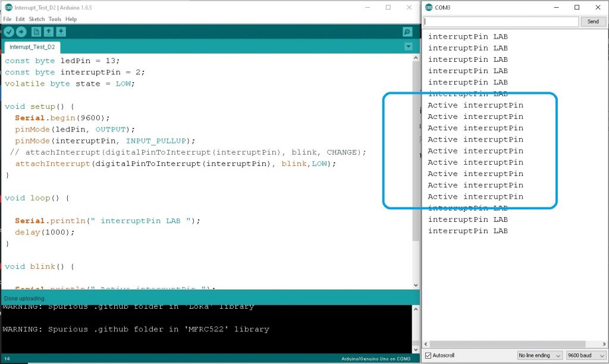
Task: Click the 'Done uploading.' status message
Action: (x=24, y=299)
